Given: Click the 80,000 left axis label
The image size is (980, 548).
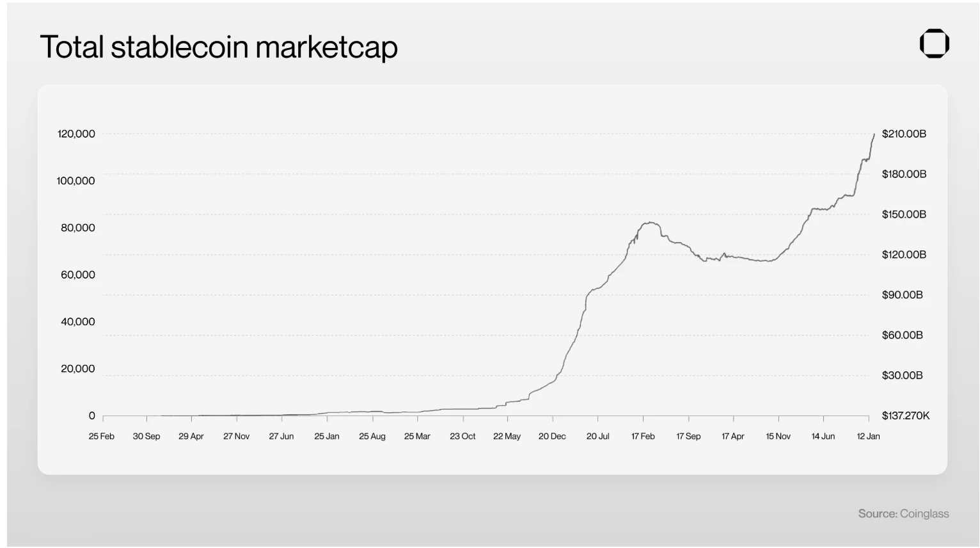Looking at the screenshot, I should coord(78,228).
